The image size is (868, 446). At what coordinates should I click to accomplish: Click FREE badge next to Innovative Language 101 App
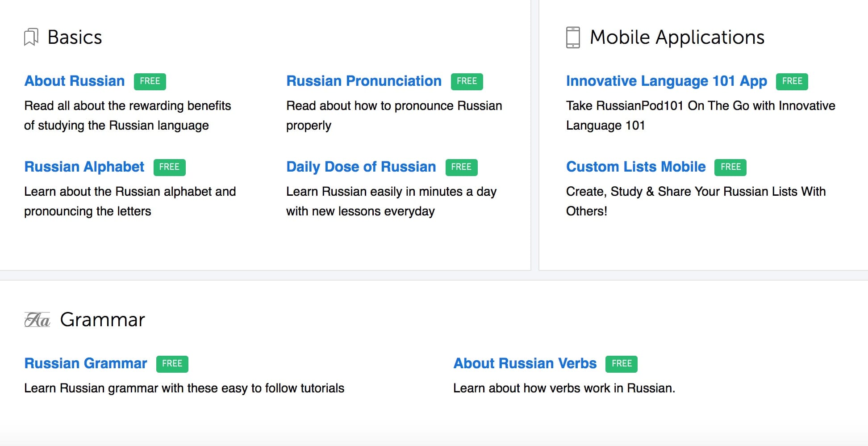[792, 81]
